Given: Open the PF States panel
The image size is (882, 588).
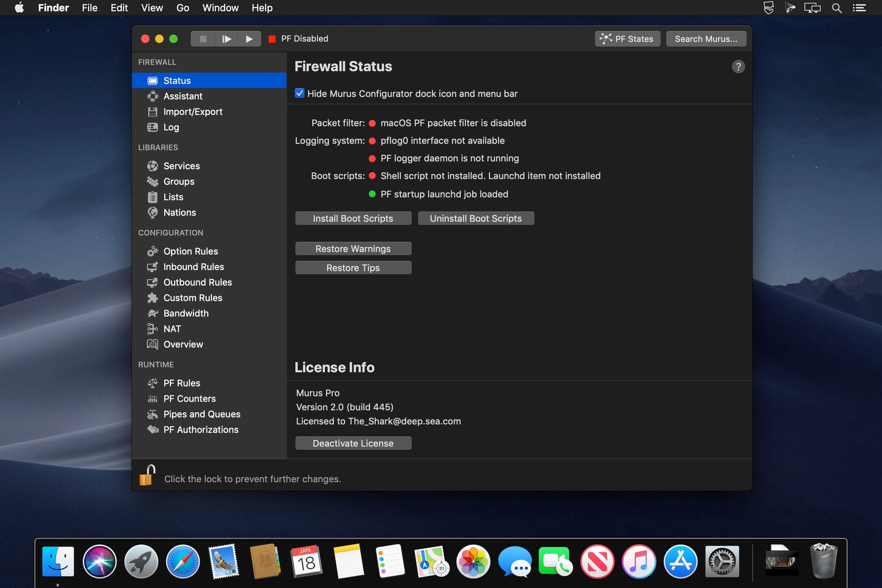Looking at the screenshot, I should (627, 39).
